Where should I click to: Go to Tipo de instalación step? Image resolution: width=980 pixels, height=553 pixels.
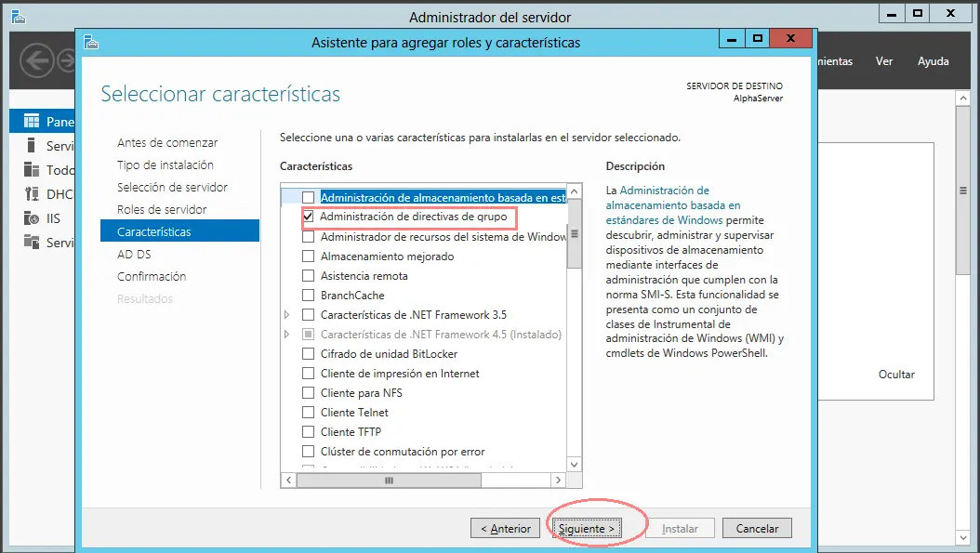pyautogui.click(x=165, y=165)
